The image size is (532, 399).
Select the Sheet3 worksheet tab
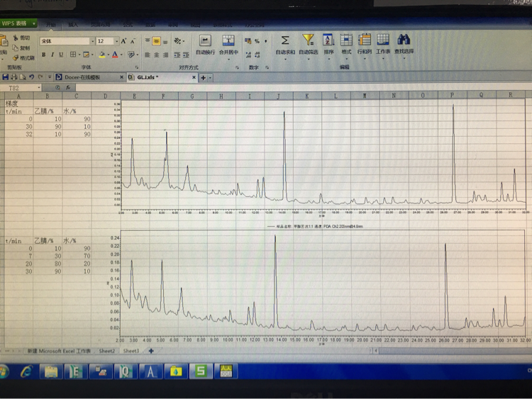tap(131, 351)
